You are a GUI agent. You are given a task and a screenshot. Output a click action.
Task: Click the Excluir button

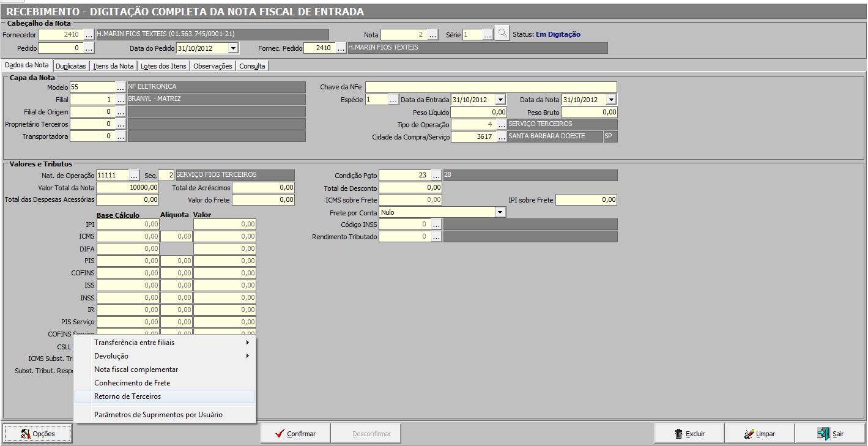(x=689, y=434)
